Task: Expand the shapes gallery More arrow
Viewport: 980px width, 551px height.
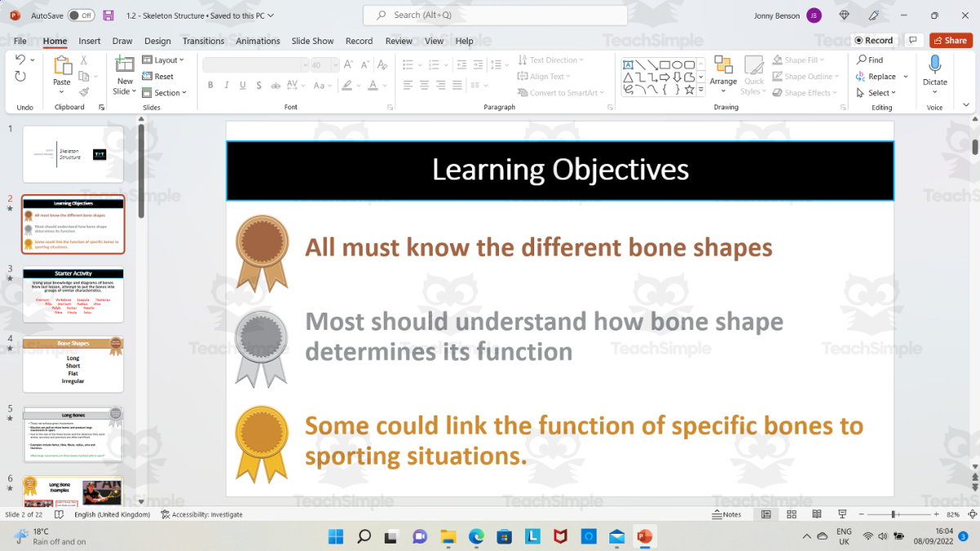Action: (701, 90)
